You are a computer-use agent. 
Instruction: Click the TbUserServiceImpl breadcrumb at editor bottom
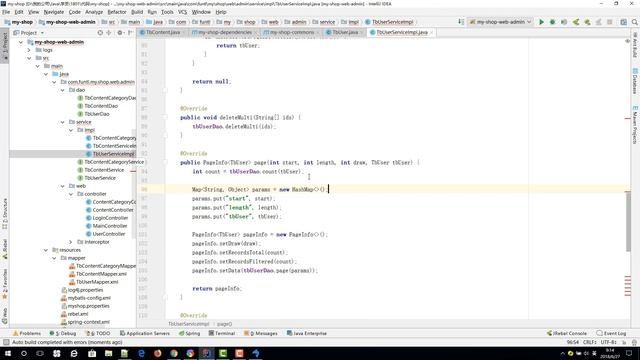189,324
